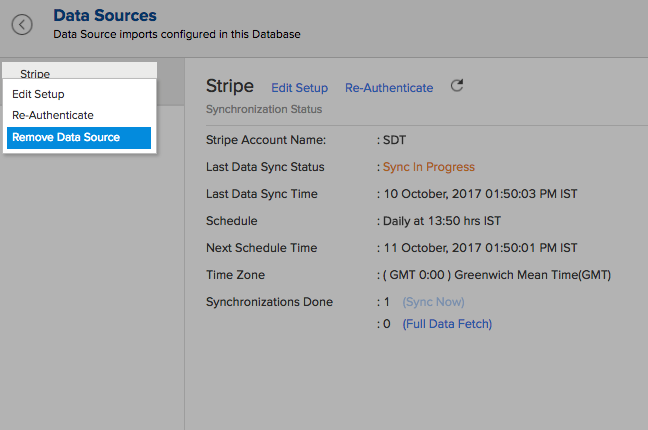Open the Edit Setup link in header

point(299,88)
